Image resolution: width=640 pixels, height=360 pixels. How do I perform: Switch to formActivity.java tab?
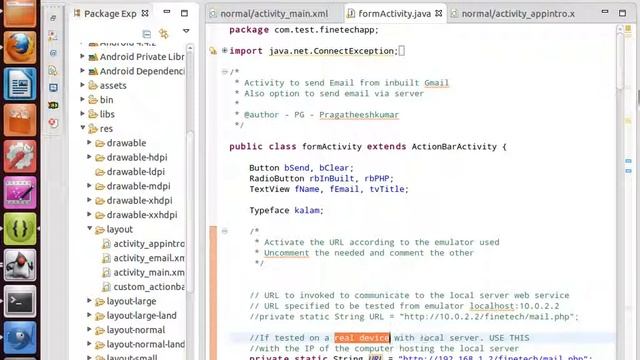(x=394, y=14)
